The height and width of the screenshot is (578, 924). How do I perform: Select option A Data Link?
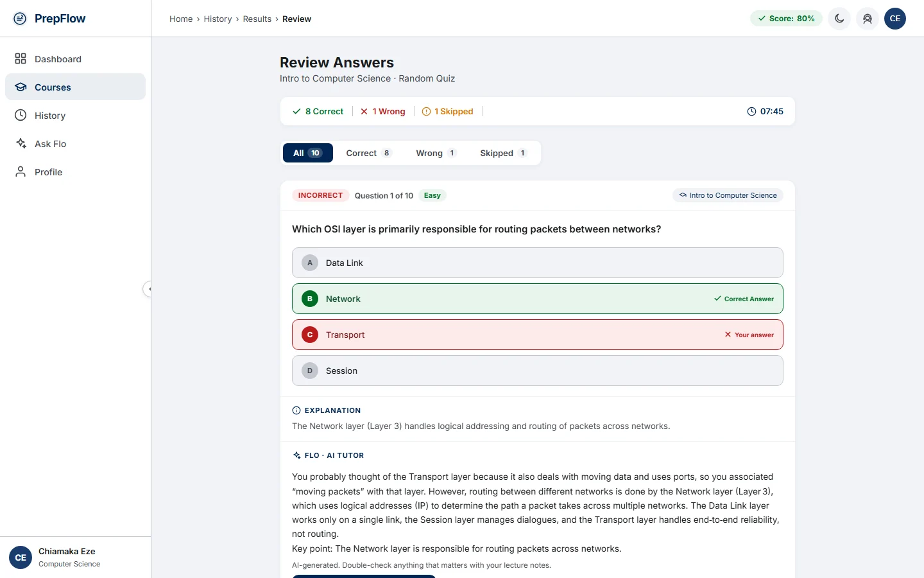(x=538, y=263)
